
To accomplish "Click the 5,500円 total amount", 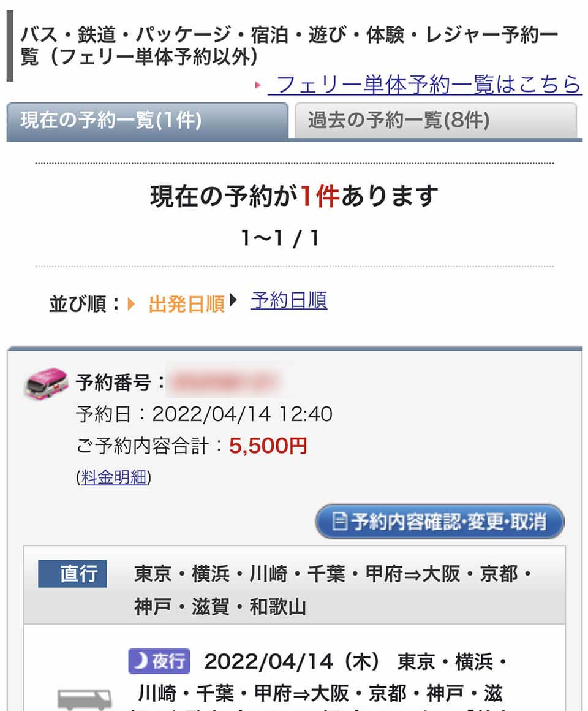I will pyautogui.click(x=268, y=446).
